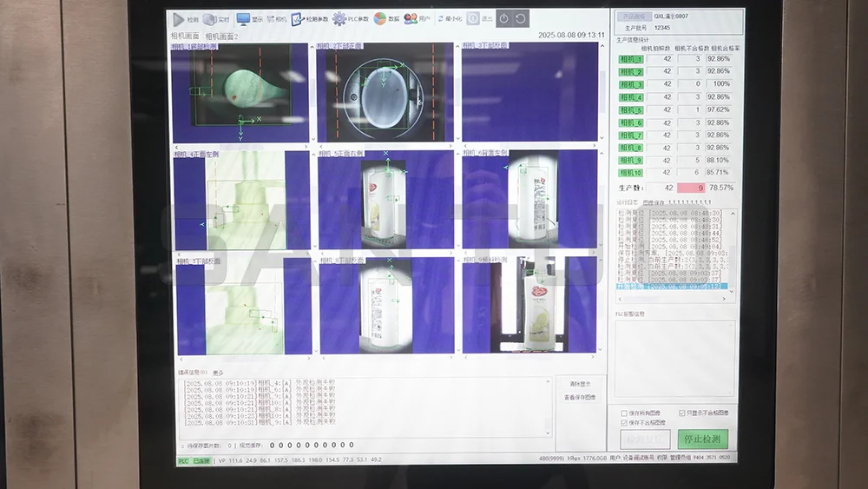
Task: Open the data (数据) pie chart icon
Action: (x=380, y=19)
